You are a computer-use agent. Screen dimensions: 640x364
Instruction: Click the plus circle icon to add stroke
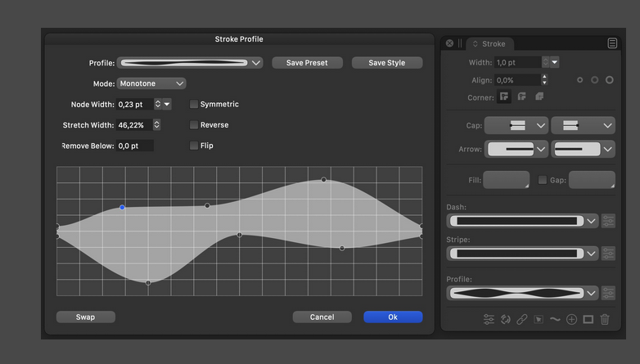[571, 319]
